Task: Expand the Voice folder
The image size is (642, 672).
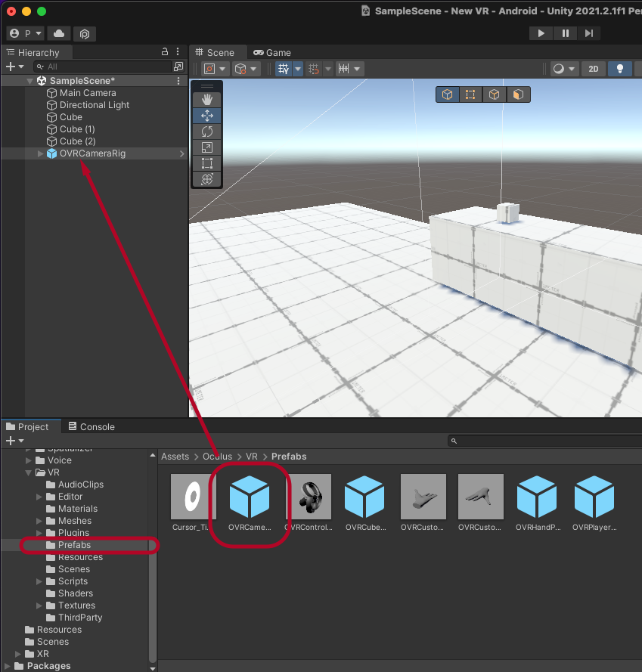Action: 28,460
